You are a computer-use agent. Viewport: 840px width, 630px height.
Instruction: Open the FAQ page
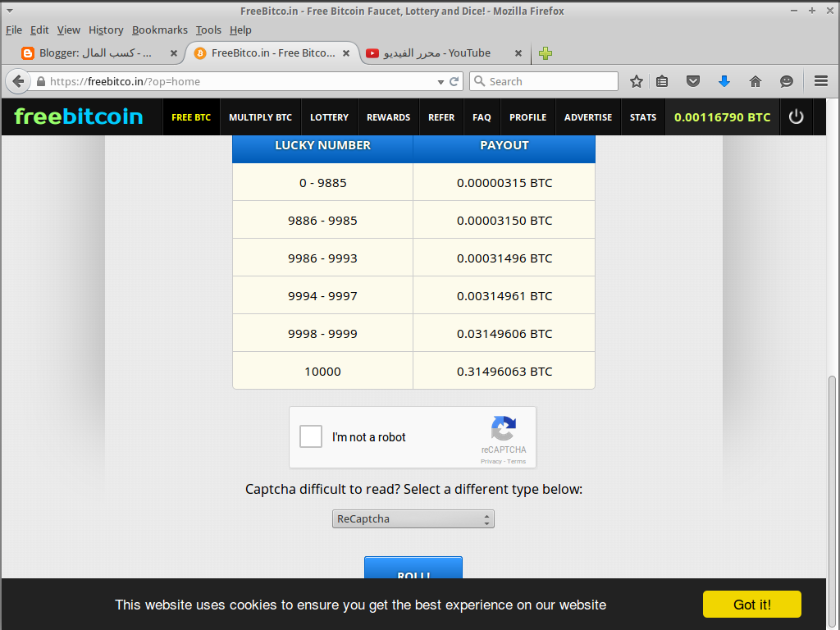(482, 116)
